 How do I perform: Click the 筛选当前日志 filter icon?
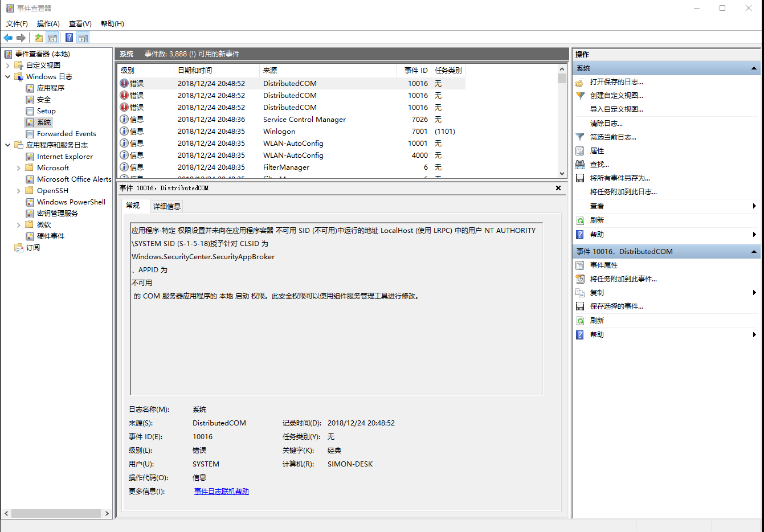pos(580,137)
